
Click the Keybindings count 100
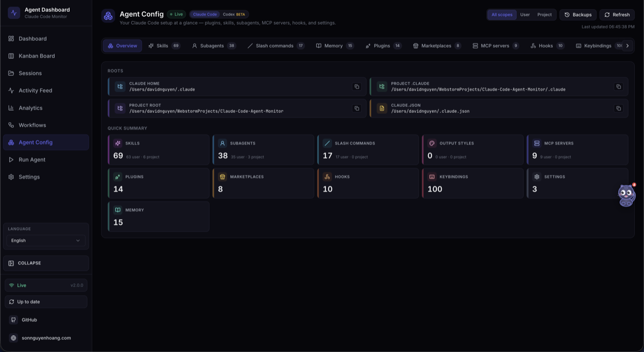[x=435, y=189]
